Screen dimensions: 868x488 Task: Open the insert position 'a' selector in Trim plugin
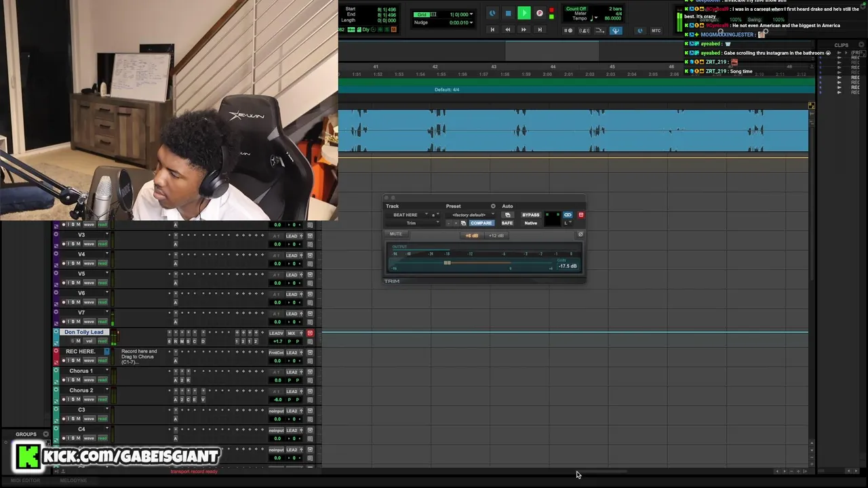pos(435,215)
